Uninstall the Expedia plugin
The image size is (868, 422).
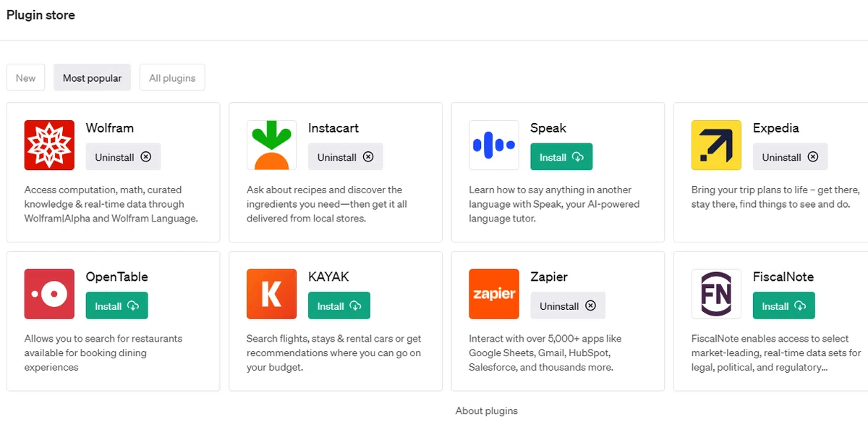tap(790, 157)
